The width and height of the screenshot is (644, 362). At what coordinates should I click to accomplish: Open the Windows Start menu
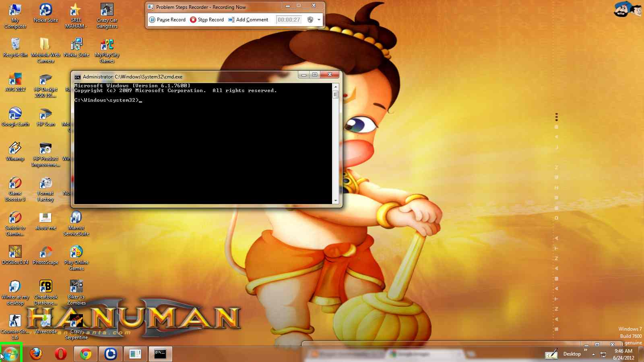pos(11,354)
